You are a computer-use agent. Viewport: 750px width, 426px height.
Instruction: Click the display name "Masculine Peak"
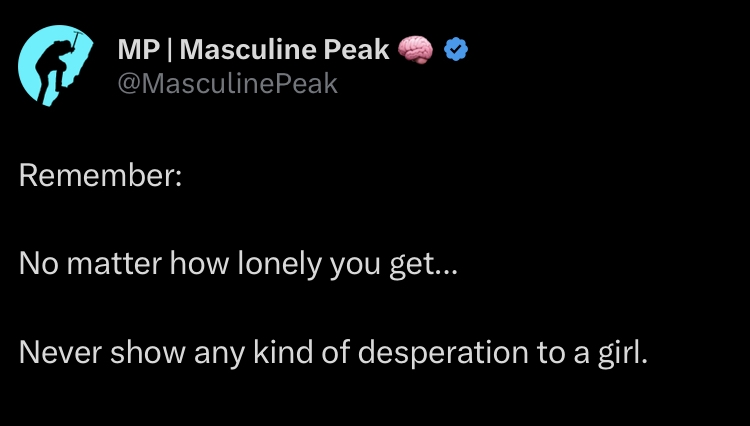click(x=285, y=48)
